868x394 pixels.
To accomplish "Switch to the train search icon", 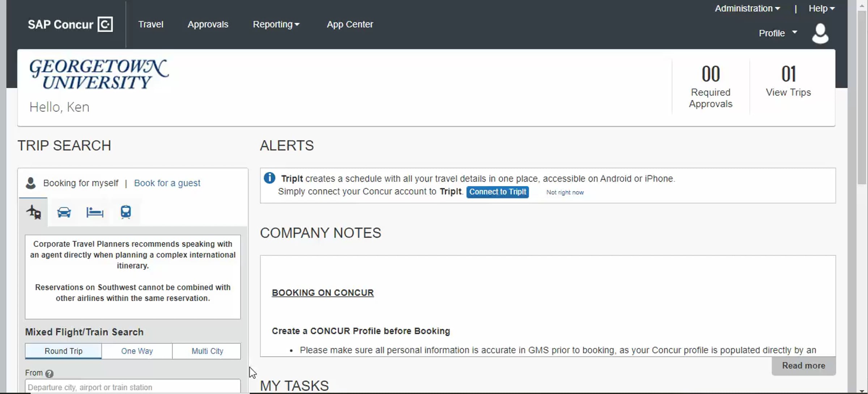I will (125, 212).
